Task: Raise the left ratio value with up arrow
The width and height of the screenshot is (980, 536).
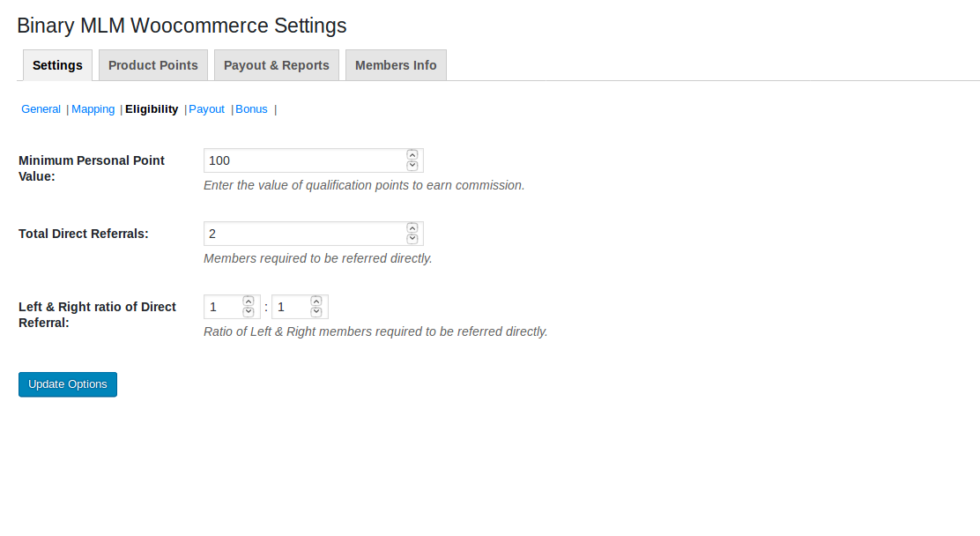Action: pyautogui.click(x=249, y=301)
